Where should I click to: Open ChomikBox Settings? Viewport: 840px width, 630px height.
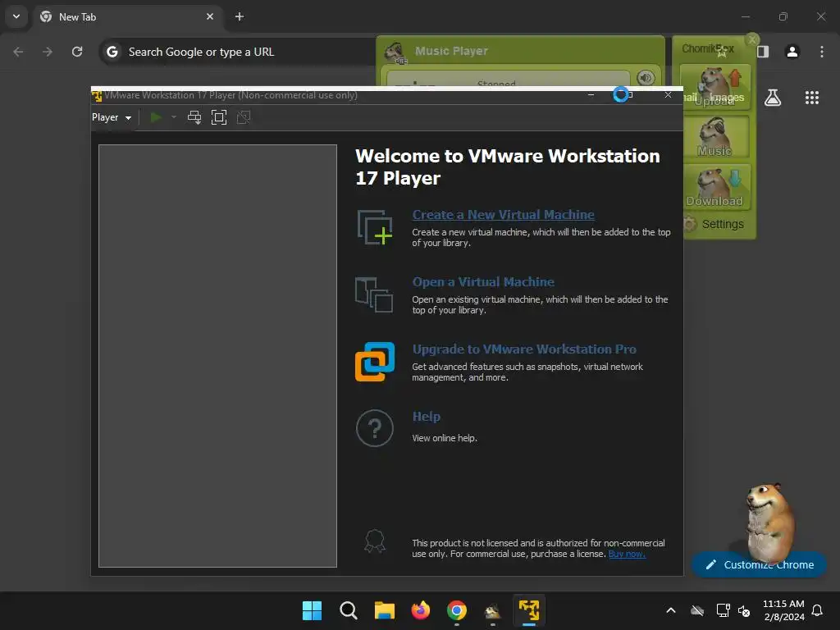(714, 224)
